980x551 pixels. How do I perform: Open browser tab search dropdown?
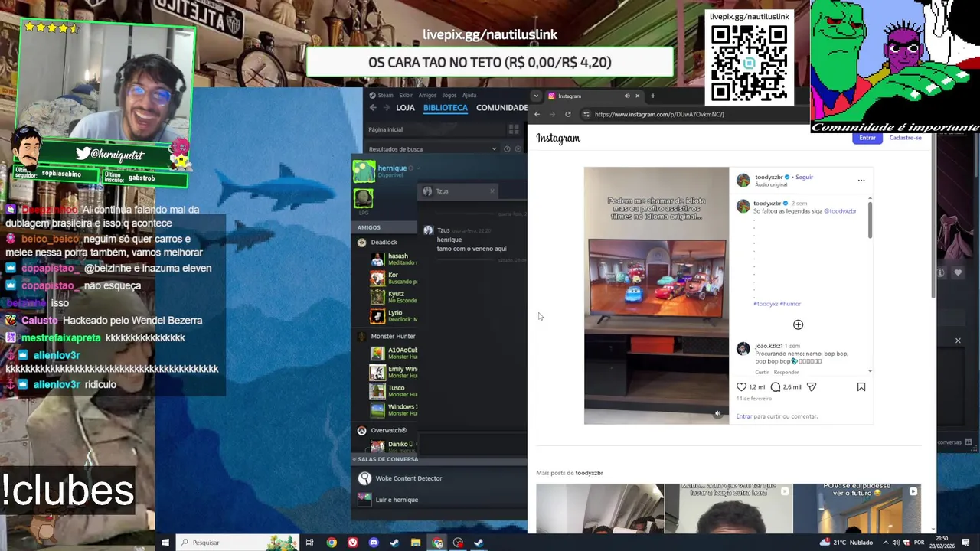(536, 96)
